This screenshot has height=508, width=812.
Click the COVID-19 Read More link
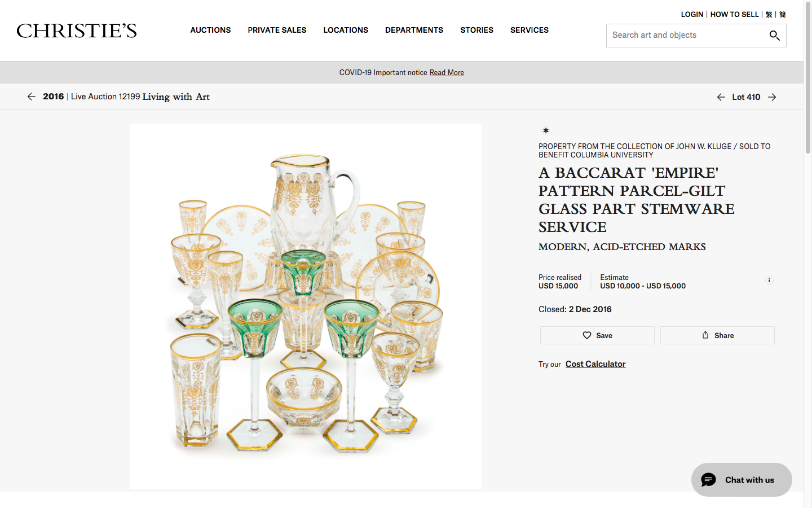tap(447, 73)
